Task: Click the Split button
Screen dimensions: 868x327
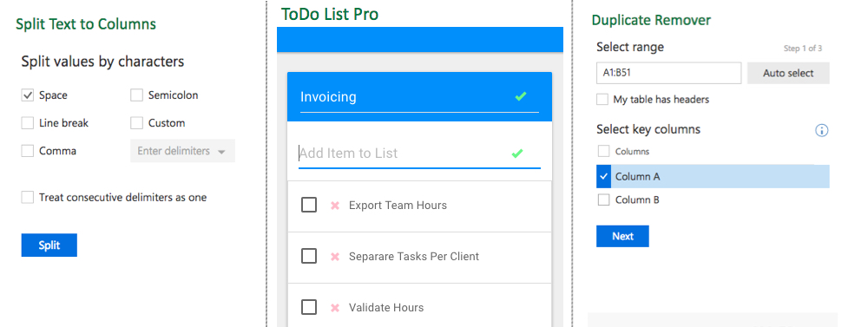Action: click(x=49, y=245)
